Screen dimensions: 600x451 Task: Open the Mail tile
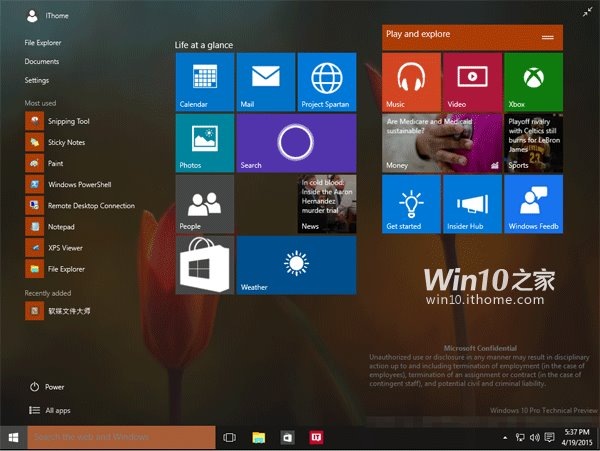coord(266,82)
